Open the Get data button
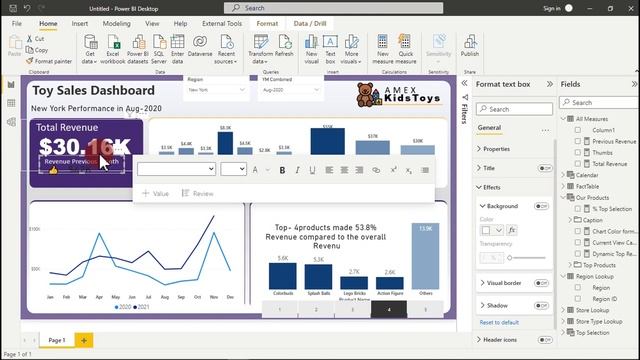 [x=90, y=49]
